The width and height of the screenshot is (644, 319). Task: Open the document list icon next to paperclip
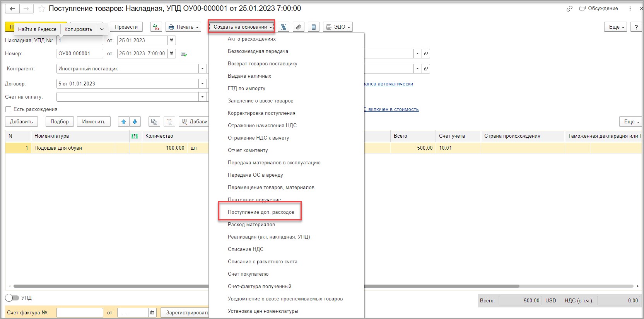(314, 27)
